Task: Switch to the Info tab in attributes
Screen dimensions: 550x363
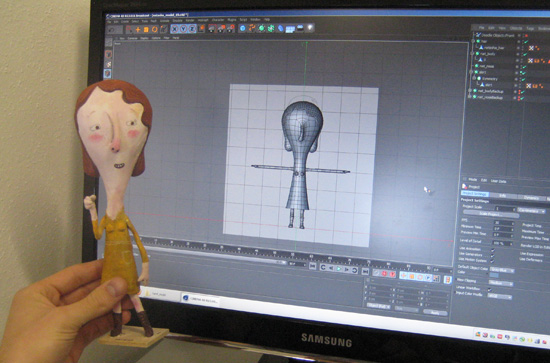Action: coord(502,195)
